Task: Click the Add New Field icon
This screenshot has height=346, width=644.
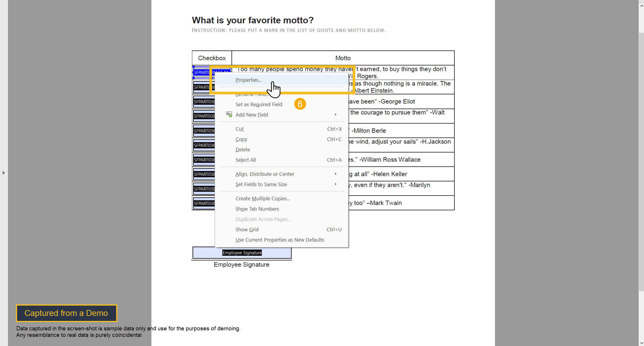Action: tap(229, 114)
